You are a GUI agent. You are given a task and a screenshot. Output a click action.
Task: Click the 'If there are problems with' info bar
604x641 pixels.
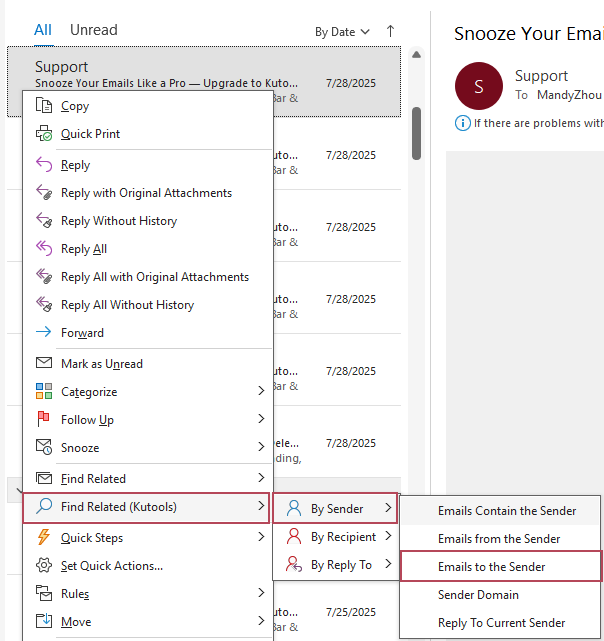(x=529, y=123)
